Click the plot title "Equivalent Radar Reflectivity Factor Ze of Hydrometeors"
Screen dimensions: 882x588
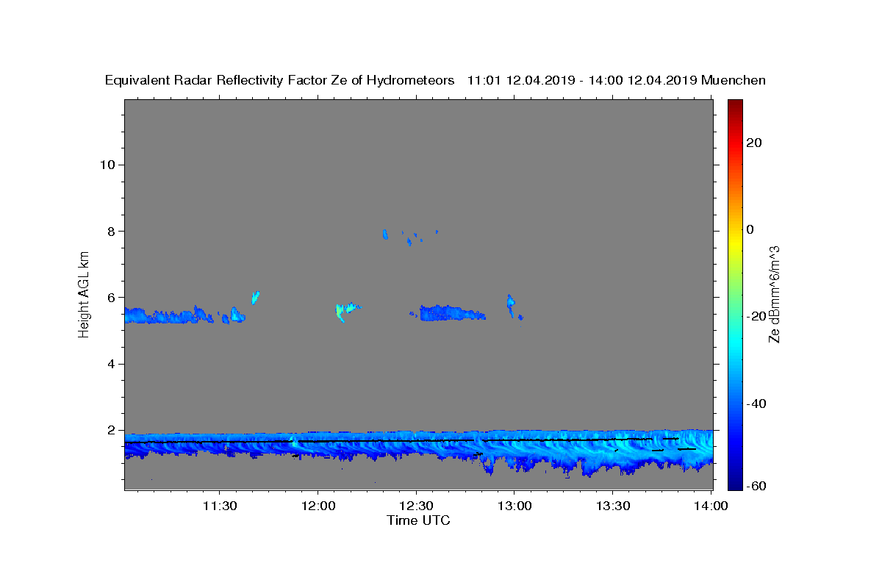coord(280,80)
